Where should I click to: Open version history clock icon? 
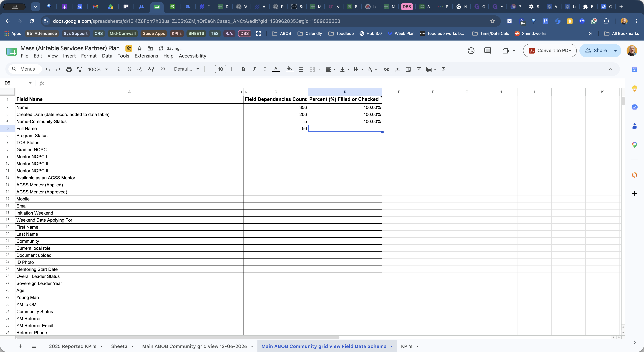tap(471, 51)
